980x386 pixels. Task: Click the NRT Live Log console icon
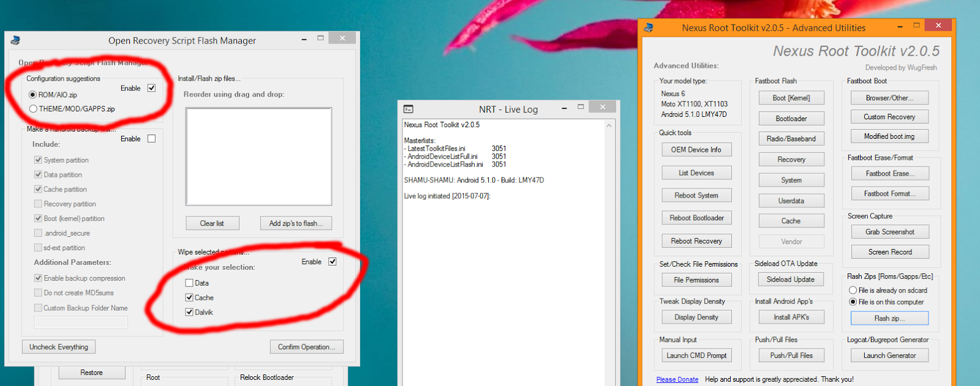[x=409, y=109]
